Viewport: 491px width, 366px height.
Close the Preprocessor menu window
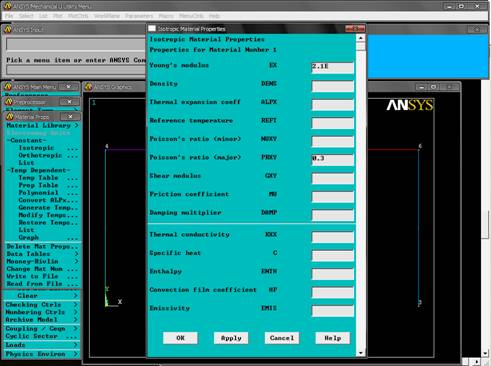[69, 102]
